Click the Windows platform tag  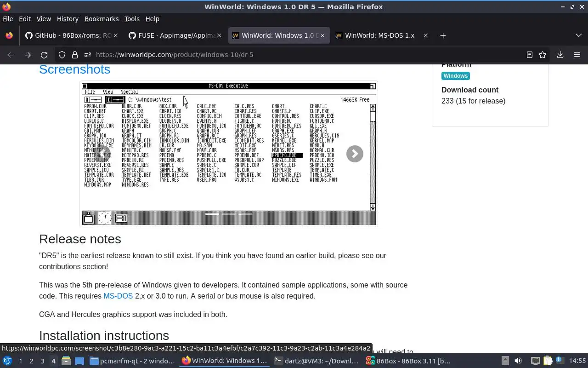tap(456, 76)
